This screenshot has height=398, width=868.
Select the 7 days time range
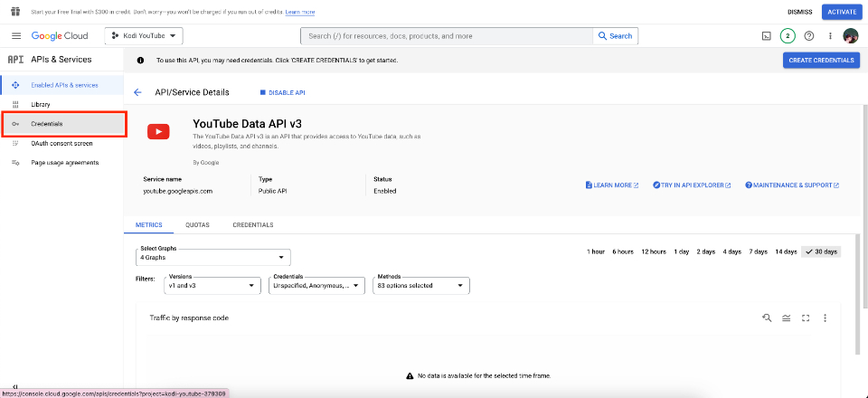coord(759,251)
